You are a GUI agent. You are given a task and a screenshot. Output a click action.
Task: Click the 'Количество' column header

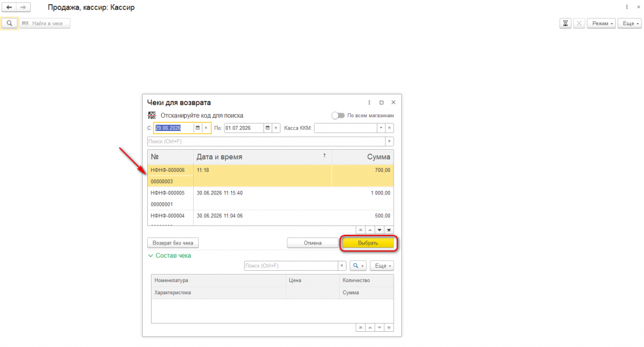tap(366, 280)
